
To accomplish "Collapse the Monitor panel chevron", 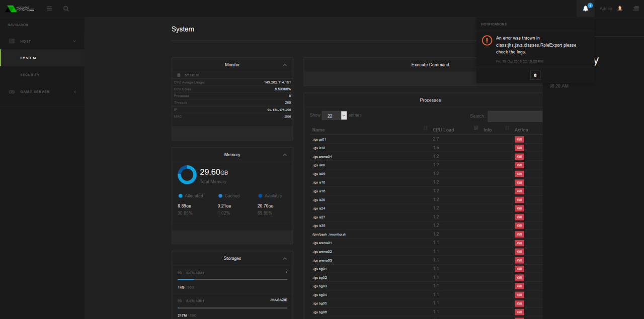I will 285,65.
